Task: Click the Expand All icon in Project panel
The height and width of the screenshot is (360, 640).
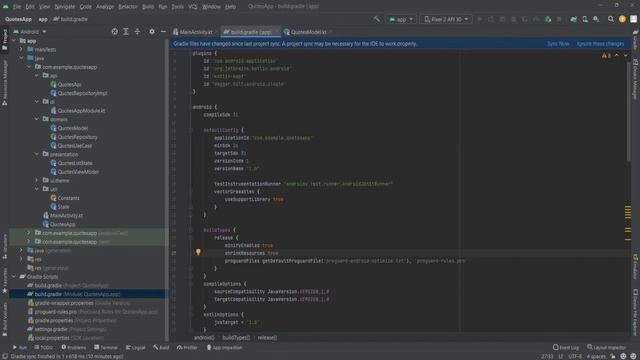Action: [126, 31]
